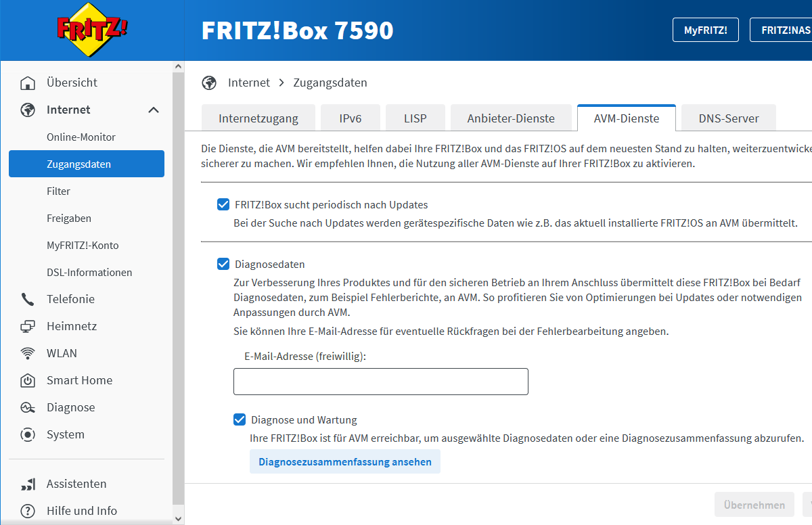The height and width of the screenshot is (525, 812).
Task: Open MyFRITZ! from the header
Action: [x=705, y=30]
